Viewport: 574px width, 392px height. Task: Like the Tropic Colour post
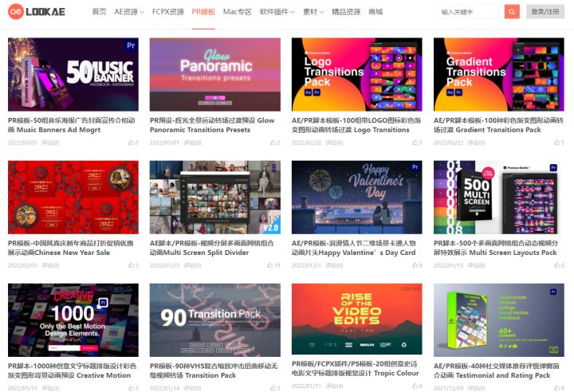(417, 386)
